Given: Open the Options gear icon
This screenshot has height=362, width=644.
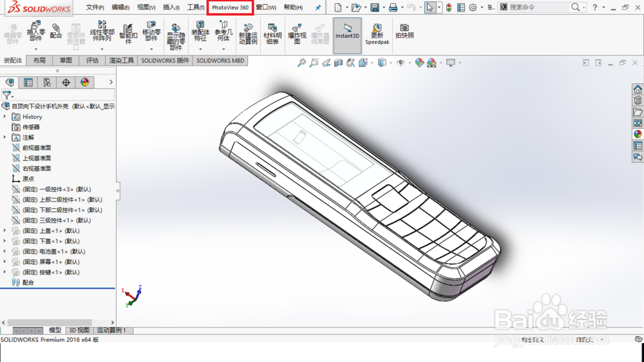Looking at the screenshot, I should coord(473,7).
